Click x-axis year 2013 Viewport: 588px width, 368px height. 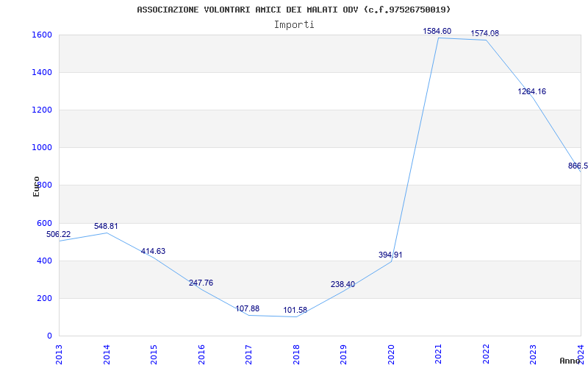59,354
